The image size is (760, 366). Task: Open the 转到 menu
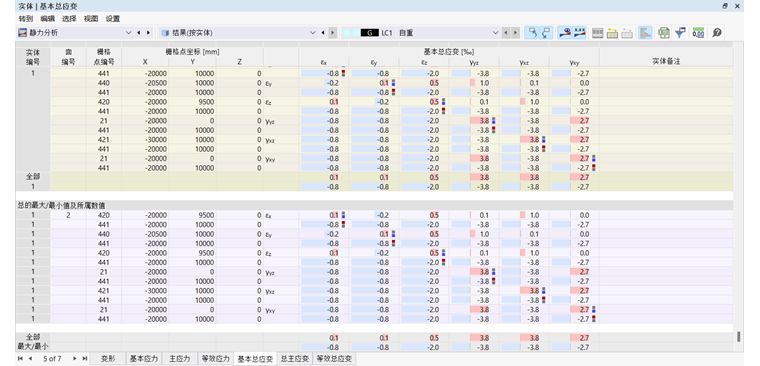coord(26,19)
